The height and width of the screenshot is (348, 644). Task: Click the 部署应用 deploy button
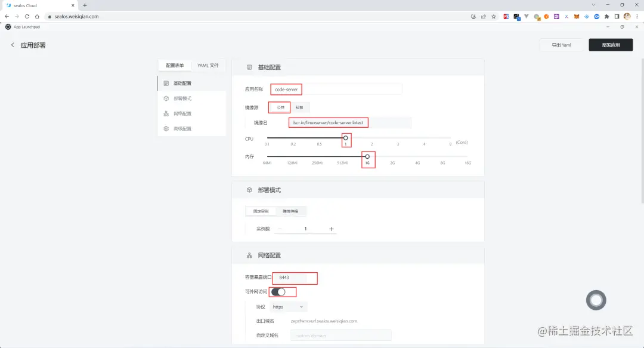pos(611,45)
